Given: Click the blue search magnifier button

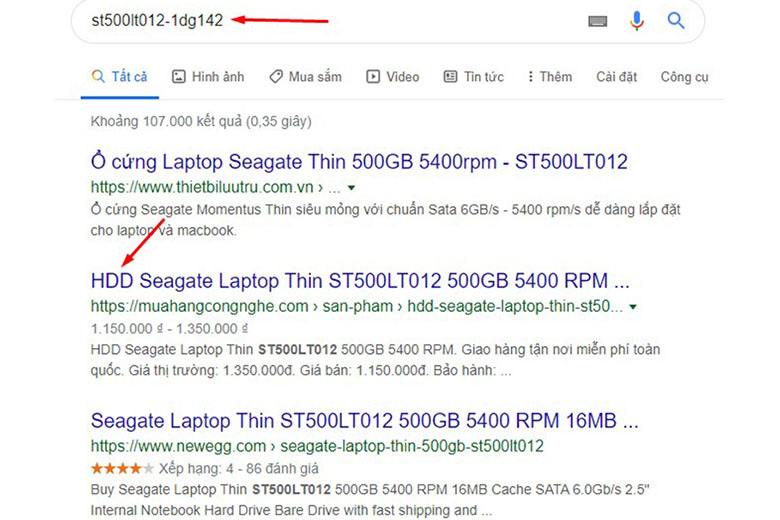Looking at the screenshot, I should pos(676,20).
